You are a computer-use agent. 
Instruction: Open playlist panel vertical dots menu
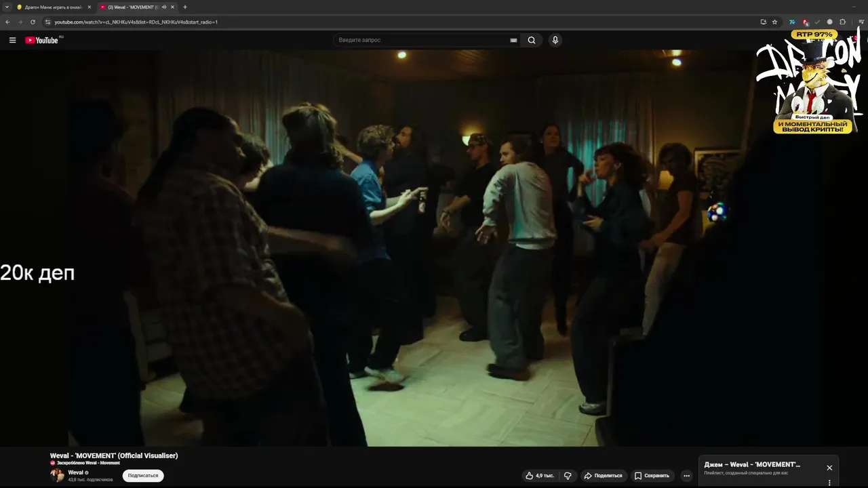click(829, 483)
